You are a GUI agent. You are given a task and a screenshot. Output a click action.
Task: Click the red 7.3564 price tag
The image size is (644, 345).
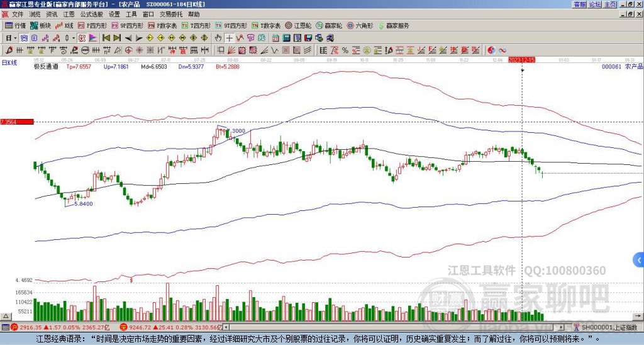point(17,122)
